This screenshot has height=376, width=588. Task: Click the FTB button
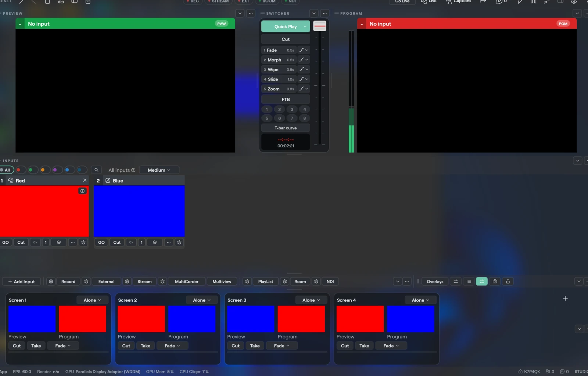[286, 99]
